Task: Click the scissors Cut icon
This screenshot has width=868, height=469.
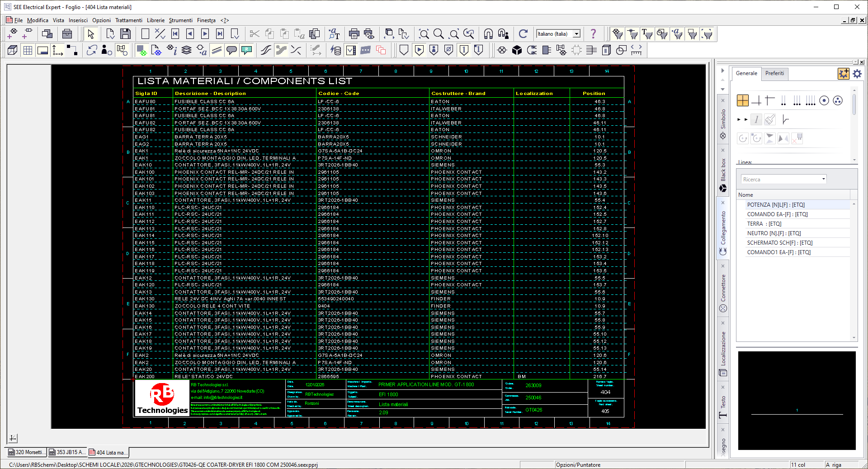Action: pos(255,34)
